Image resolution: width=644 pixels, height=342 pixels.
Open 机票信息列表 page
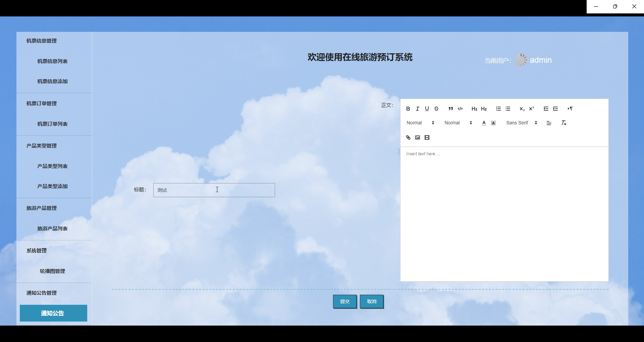coord(52,61)
